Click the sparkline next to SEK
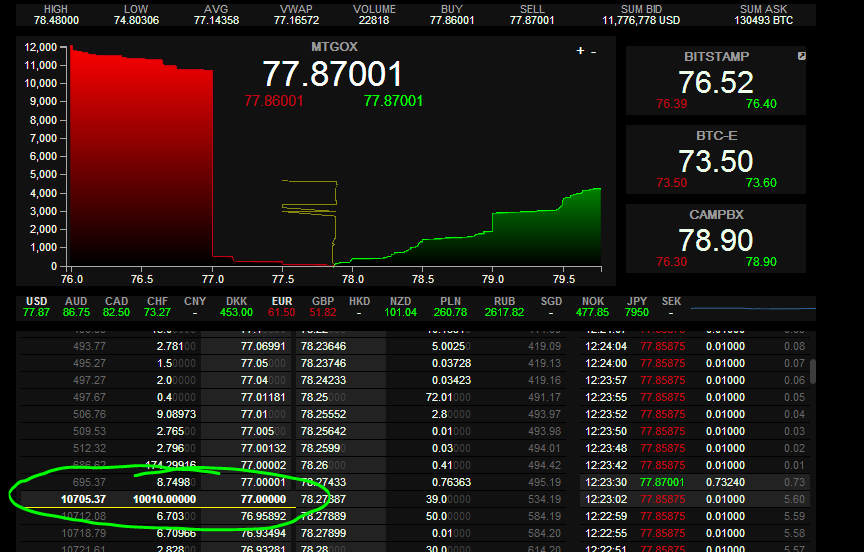Image resolution: width=864 pixels, height=552 pixels. [x=753, y=308]
